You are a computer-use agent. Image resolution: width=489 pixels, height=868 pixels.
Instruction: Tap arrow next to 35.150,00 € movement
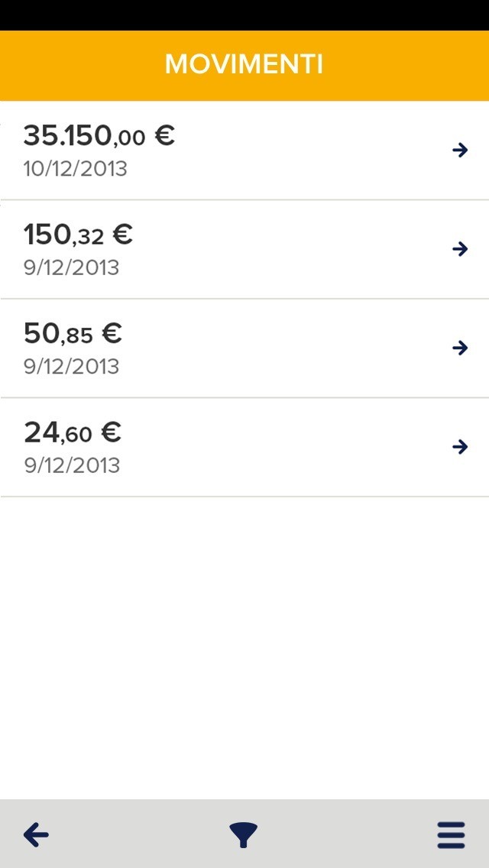tap(459, 151)
